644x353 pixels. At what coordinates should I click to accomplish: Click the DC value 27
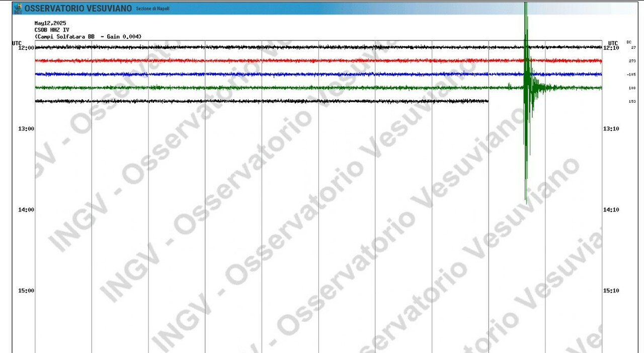(x=633, y=47)
